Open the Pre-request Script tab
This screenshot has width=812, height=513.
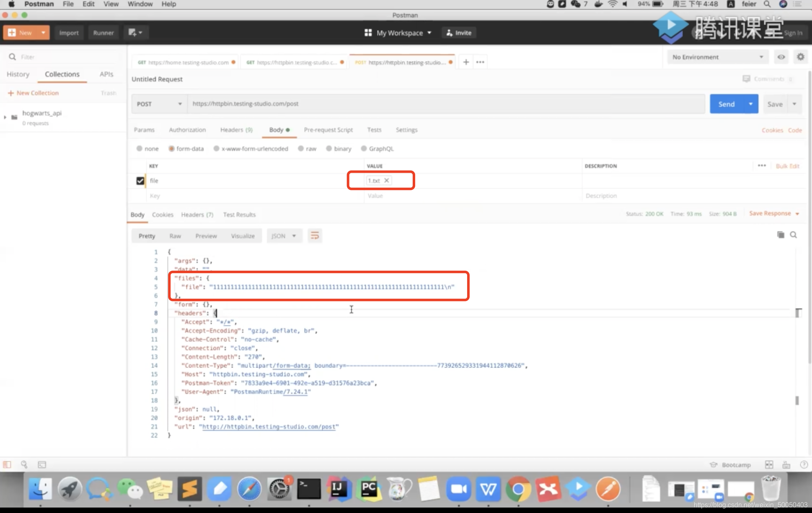point(328,130)
